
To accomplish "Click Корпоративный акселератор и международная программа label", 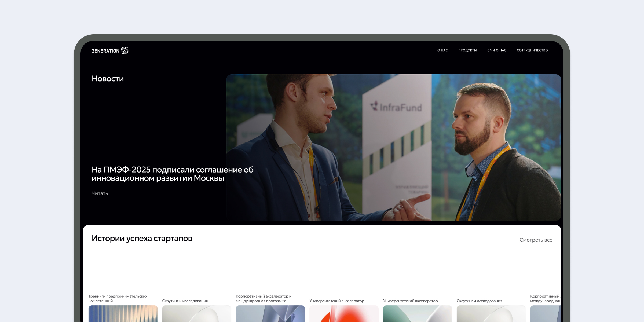I will point(264,298).
